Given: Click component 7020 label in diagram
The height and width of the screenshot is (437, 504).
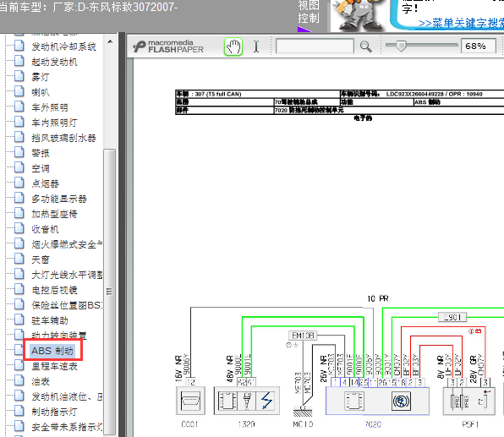Looking at the screenshot, I should pos(373,424).
